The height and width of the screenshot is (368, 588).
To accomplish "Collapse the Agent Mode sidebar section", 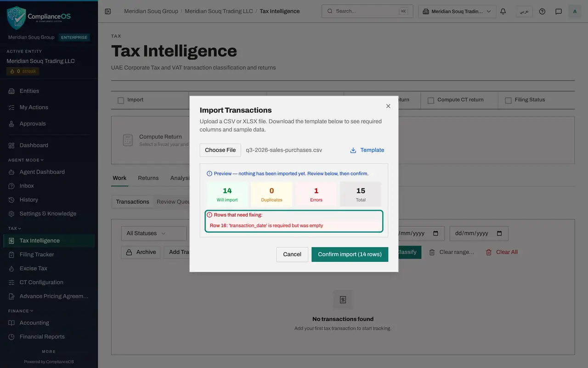I will pos(26,160).
